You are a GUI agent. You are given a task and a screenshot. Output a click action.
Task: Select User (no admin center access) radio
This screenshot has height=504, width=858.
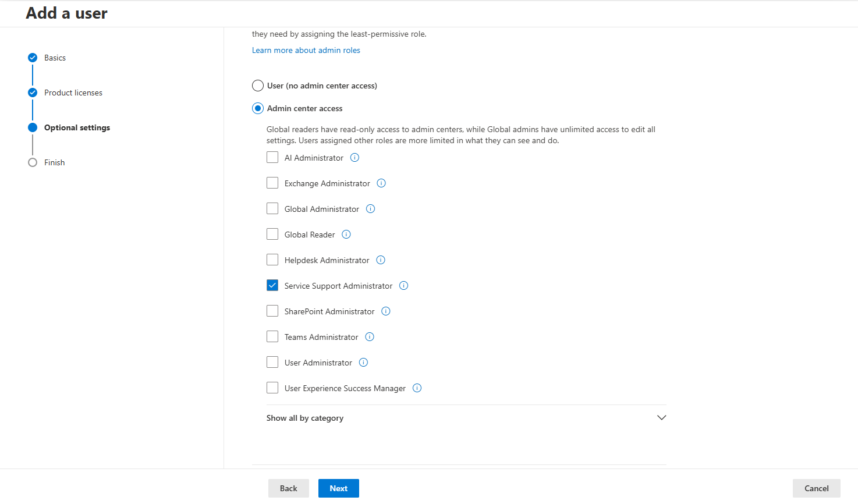(x=258, y=86)
